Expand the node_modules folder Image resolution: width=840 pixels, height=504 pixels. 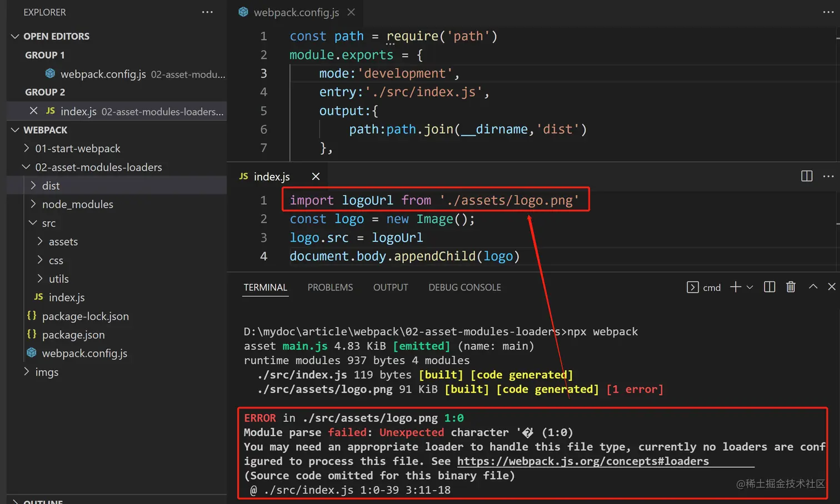pyautogui.click(x=33, y=204)
